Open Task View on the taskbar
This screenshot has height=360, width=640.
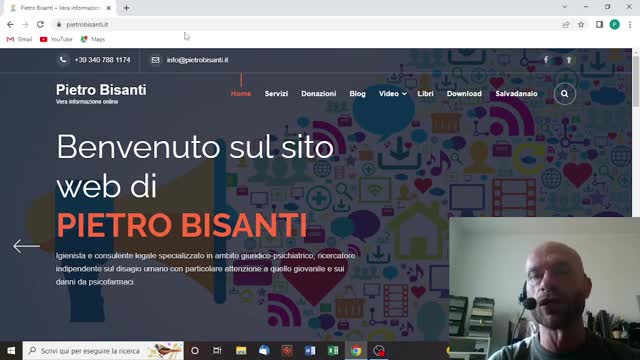click(217, 351)
